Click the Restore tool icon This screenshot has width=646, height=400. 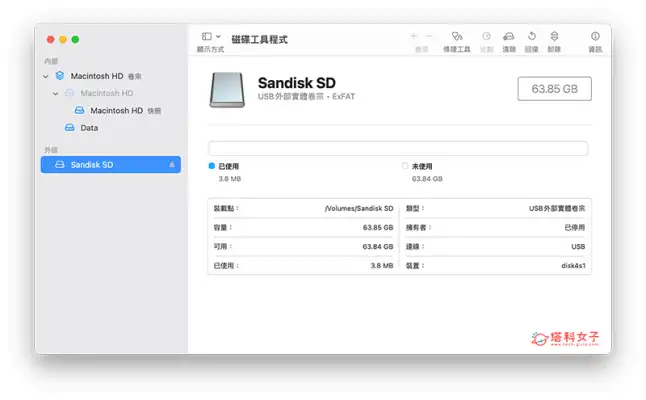click(x=531, y=36)
